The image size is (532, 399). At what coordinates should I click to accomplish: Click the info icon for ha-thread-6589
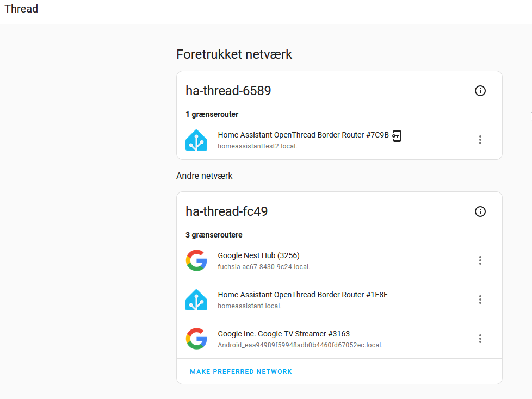(x=480, y=91)
